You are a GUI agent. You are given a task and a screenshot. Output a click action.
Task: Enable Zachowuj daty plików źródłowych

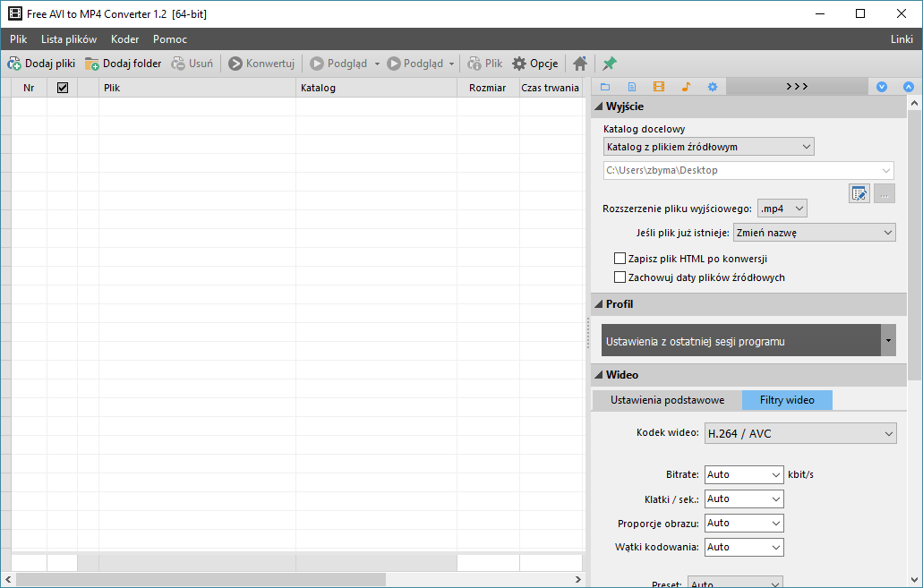(x=620, y=277)
